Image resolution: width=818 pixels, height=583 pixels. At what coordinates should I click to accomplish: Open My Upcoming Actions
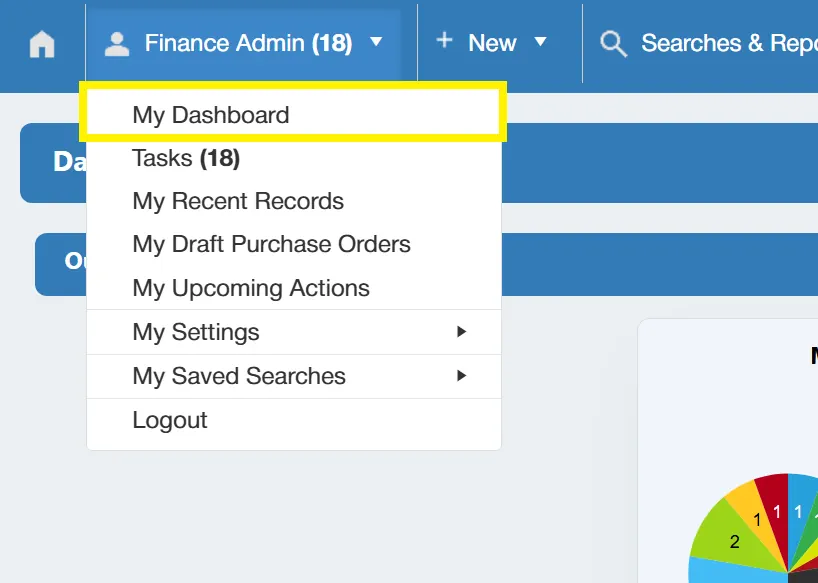tap(294, 288)
